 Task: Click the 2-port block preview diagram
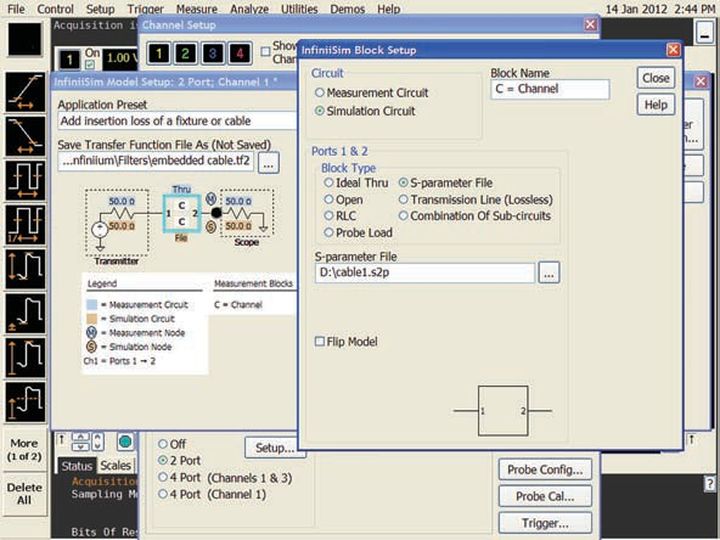click(x=503, y=411)
